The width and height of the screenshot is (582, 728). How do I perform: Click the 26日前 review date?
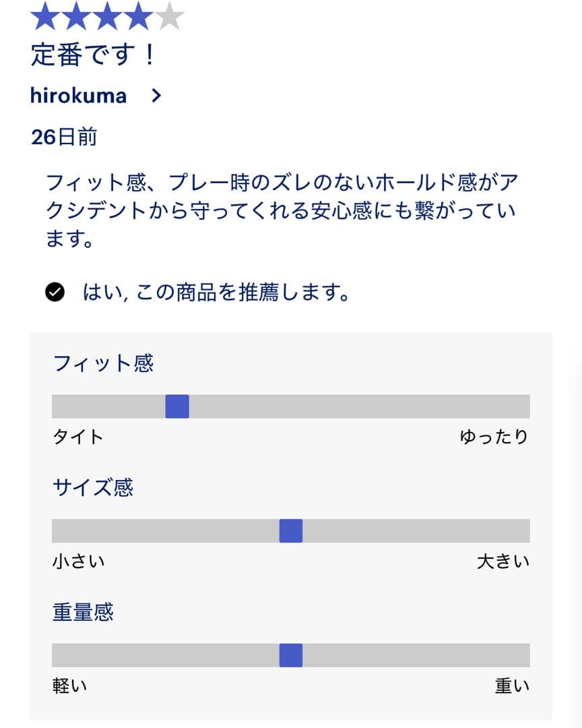tap(64, 137)
